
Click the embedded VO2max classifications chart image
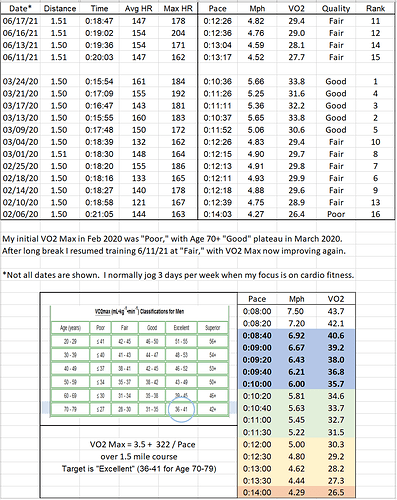coord(139,361)
